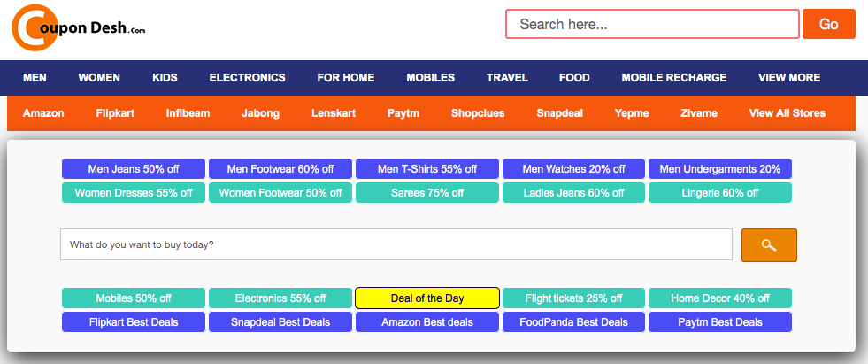Screen dimensions: 868x364
Task: Open Lingerie 60% off offer
Action: coord(720,193)
